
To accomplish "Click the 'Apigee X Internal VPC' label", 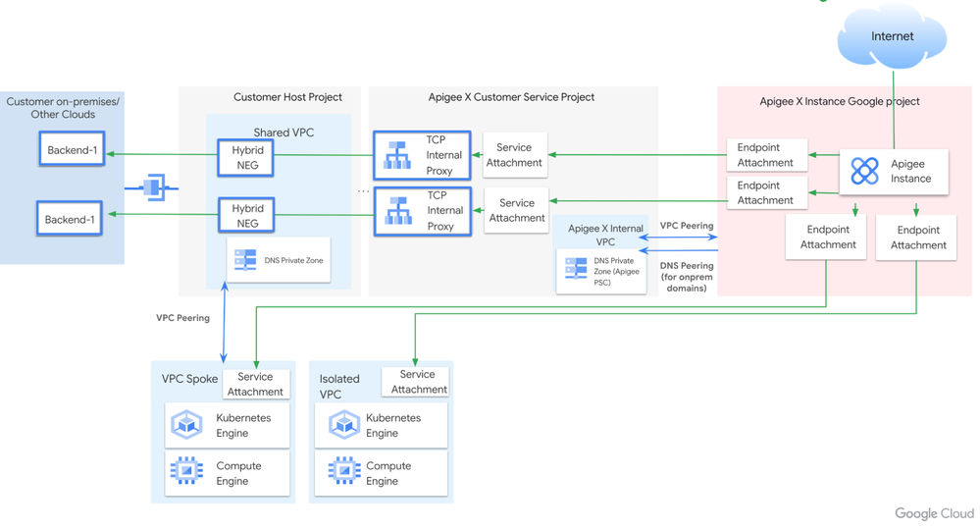I will point(605,235).
